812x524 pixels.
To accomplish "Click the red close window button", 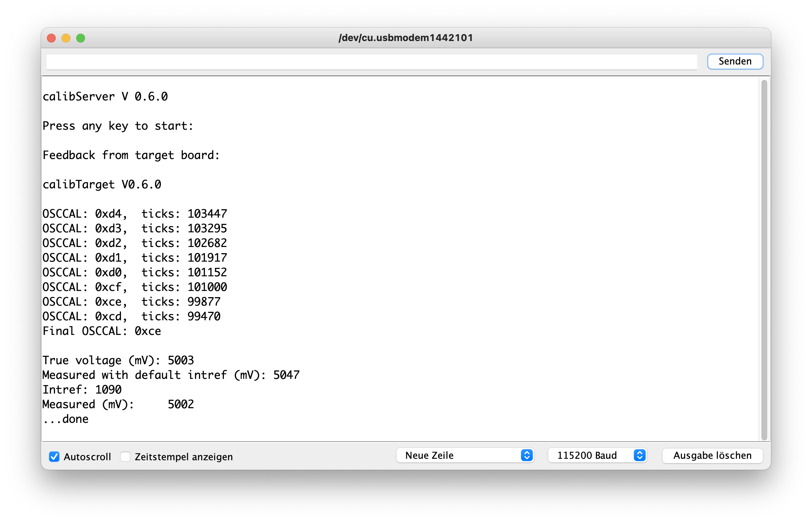I will pyautogui.click(x=52, y=38).
